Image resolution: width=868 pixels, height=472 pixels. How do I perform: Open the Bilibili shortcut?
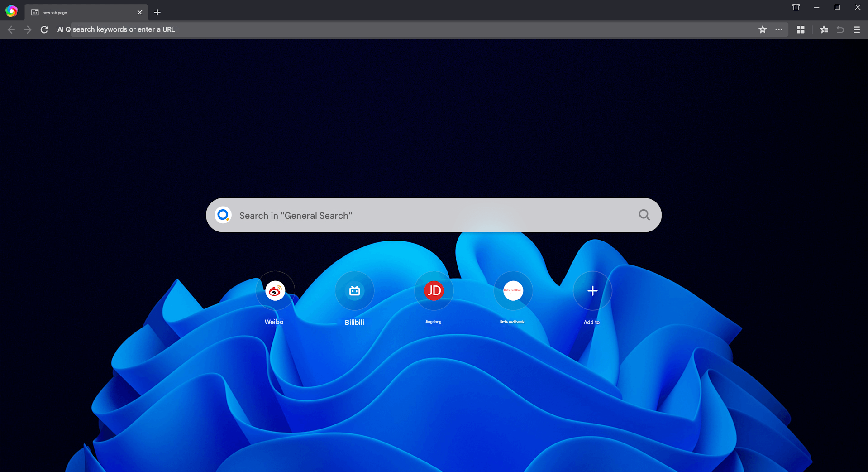coord(354,291)
